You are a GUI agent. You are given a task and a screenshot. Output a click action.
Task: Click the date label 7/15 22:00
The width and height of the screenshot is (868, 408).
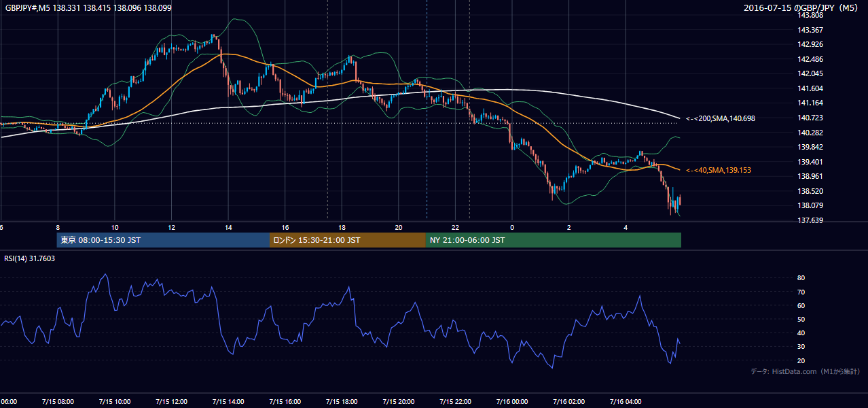[456, 401]
